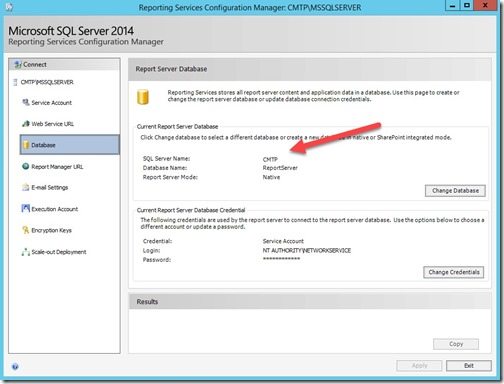
Task: Click the Report Server Mode value Native
Action: pyautogui.click(x=271, y=177)
